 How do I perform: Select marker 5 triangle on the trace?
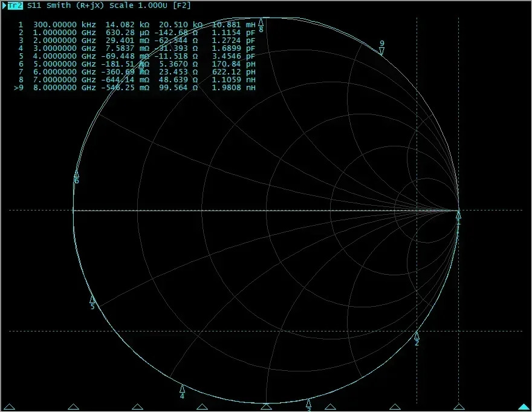click(92, 299)
